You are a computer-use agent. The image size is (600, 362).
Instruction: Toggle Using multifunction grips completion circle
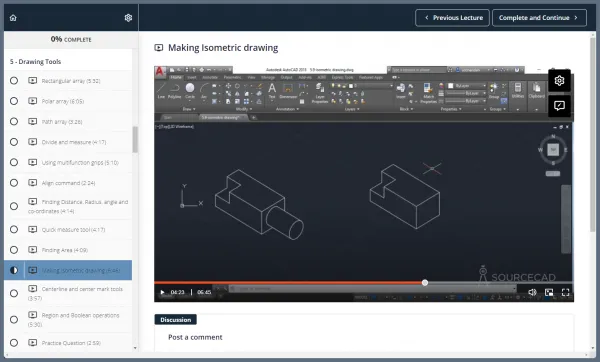[x=14, y=162]
